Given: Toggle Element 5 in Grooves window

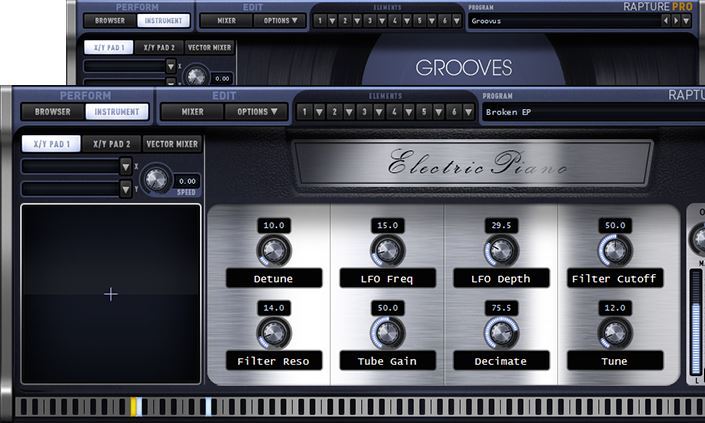Looking at the screenshot, I should (419, 20).
